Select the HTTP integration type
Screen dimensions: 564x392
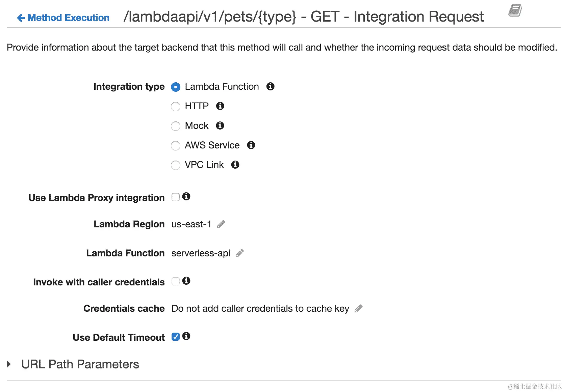click(176, 107)
